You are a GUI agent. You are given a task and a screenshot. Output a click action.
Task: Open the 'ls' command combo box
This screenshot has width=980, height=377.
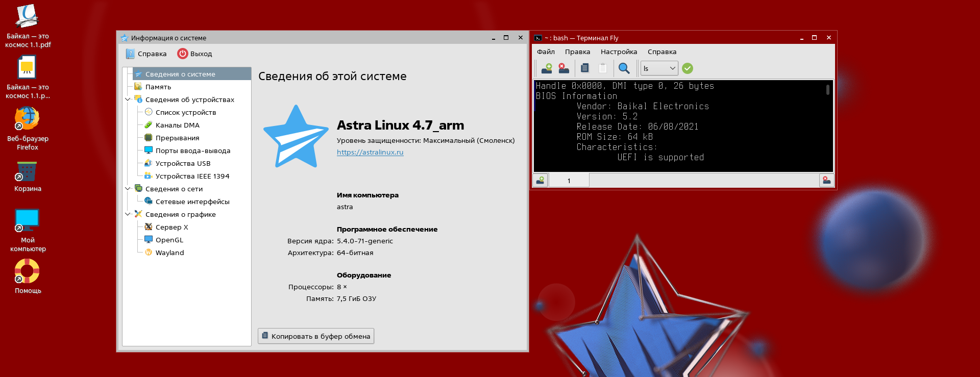[x=659, y=68]
